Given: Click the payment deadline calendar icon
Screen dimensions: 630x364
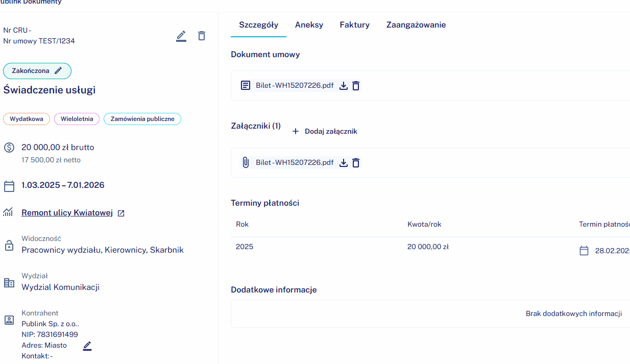Looking at the screenshot, I should pyautogui.click(x=584, y=251).
